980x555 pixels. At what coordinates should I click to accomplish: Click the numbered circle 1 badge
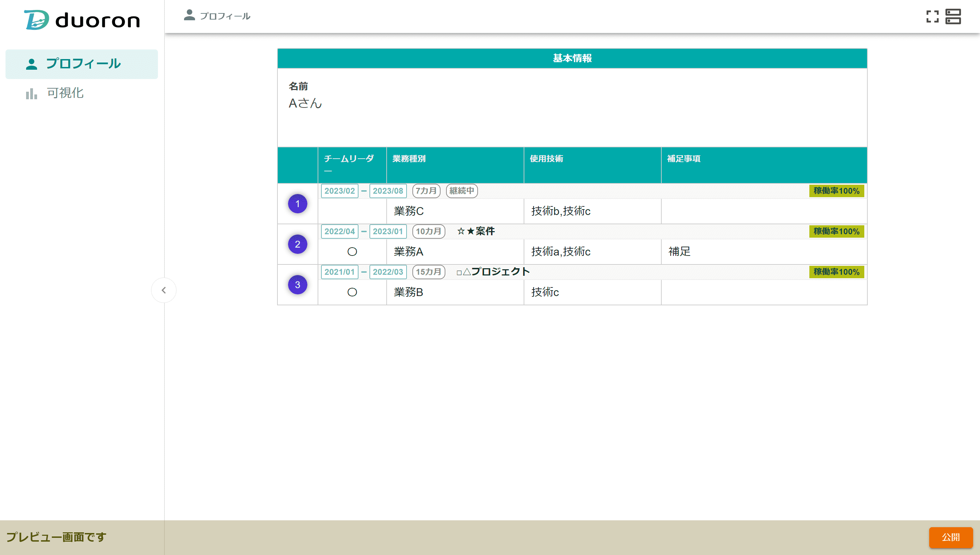(x=298, y=204)
